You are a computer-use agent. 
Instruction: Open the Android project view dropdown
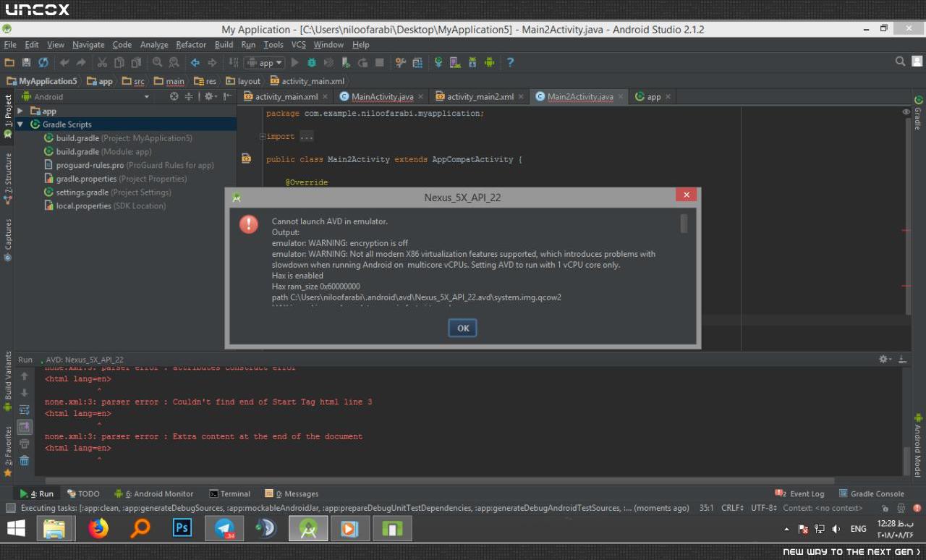tap(85, 96)
